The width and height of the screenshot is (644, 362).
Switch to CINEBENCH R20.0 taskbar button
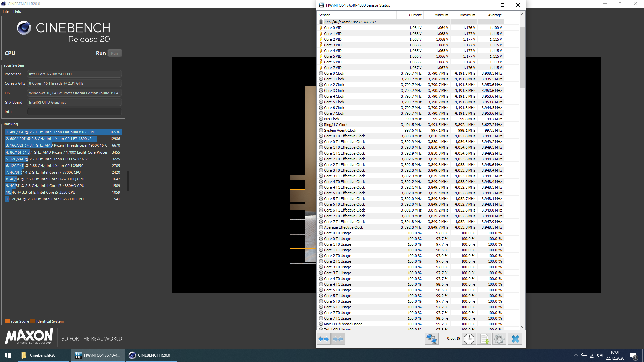click(x=151, y=355)
